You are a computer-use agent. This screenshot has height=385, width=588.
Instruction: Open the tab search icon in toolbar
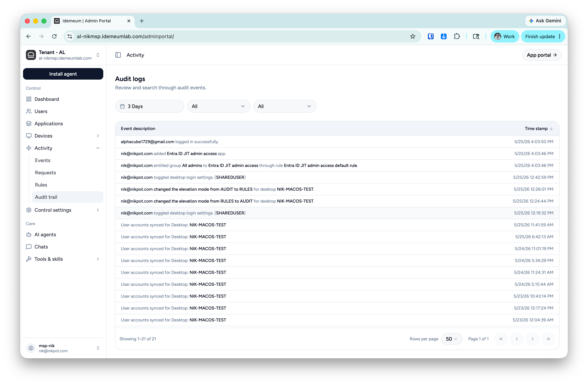point(476,36)
